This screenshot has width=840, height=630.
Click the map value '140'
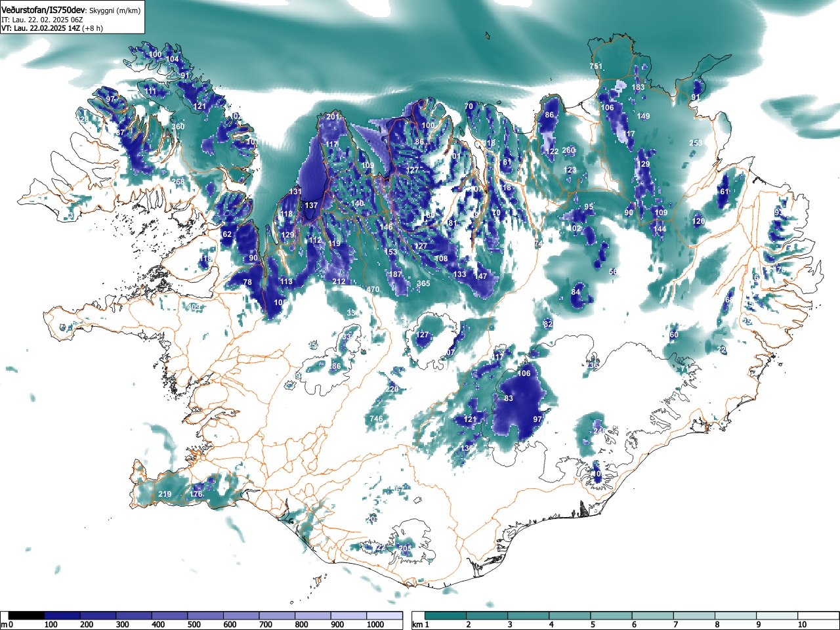point(357,204)
